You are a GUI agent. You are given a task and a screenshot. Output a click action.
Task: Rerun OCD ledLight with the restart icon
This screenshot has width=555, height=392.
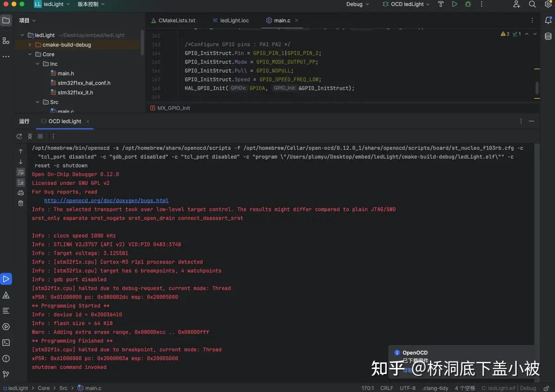[x=19, y=136]
